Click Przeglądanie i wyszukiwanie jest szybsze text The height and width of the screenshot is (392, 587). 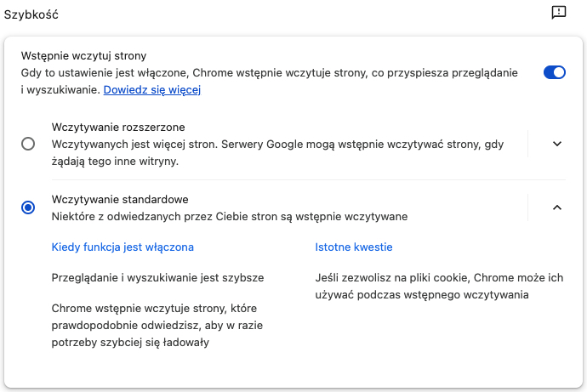pos(157,278)
